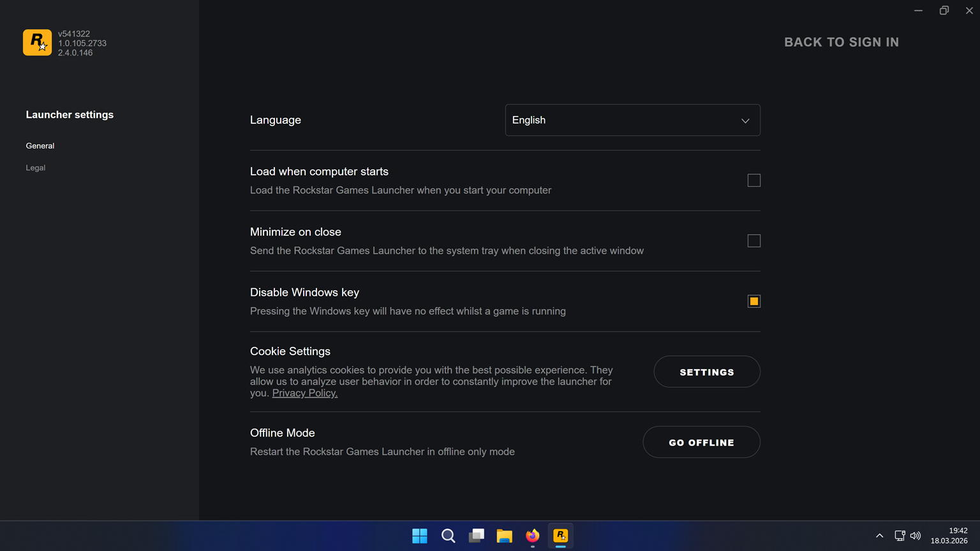
Task: Enable Minimize on close checkbox
Action: (754, 241)
